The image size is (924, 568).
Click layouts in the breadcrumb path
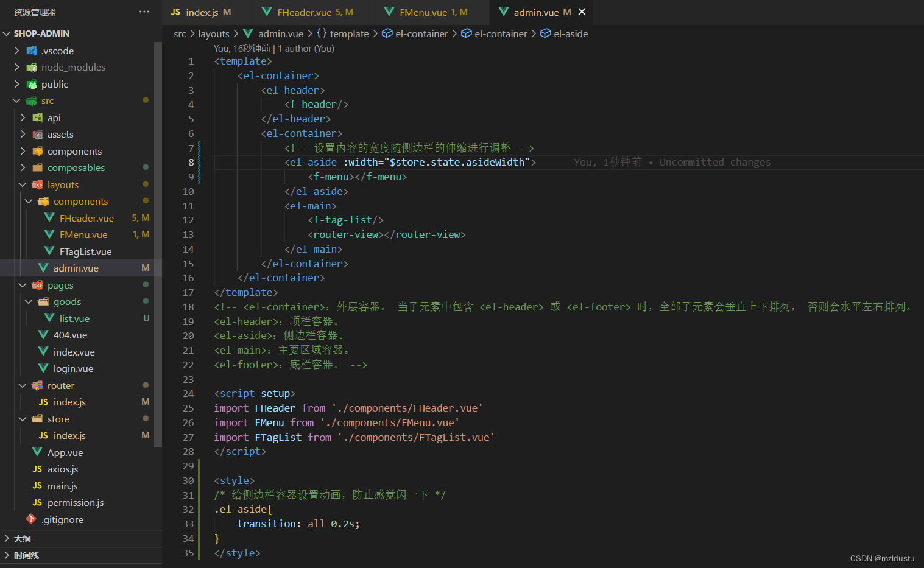[214, 33]
